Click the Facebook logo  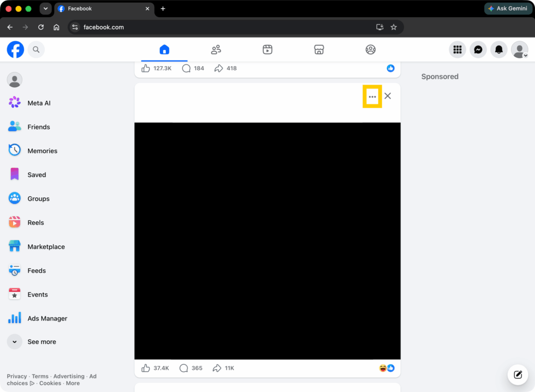[15, 50]
